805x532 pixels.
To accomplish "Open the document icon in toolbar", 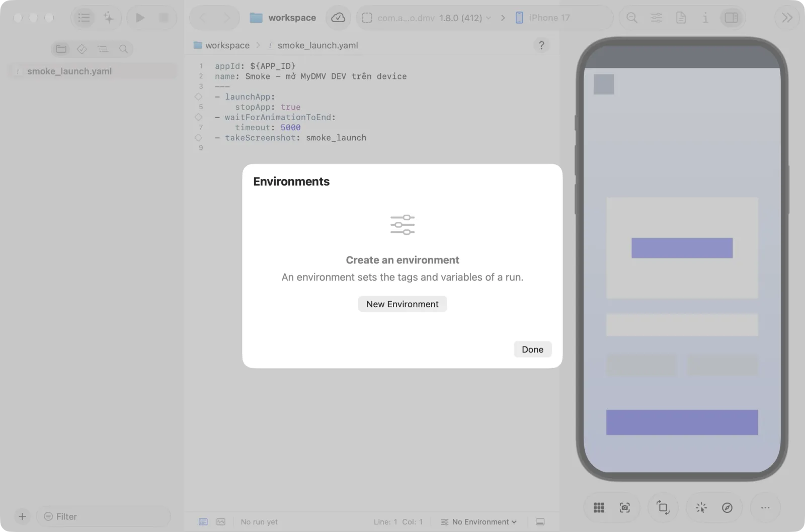I will coord(681,18).
